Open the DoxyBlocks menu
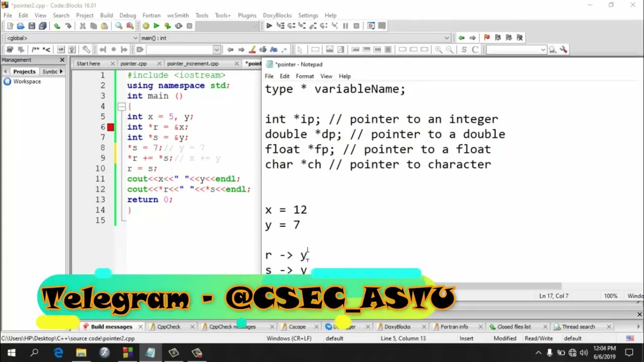644x362 pixels. [277, 16]
